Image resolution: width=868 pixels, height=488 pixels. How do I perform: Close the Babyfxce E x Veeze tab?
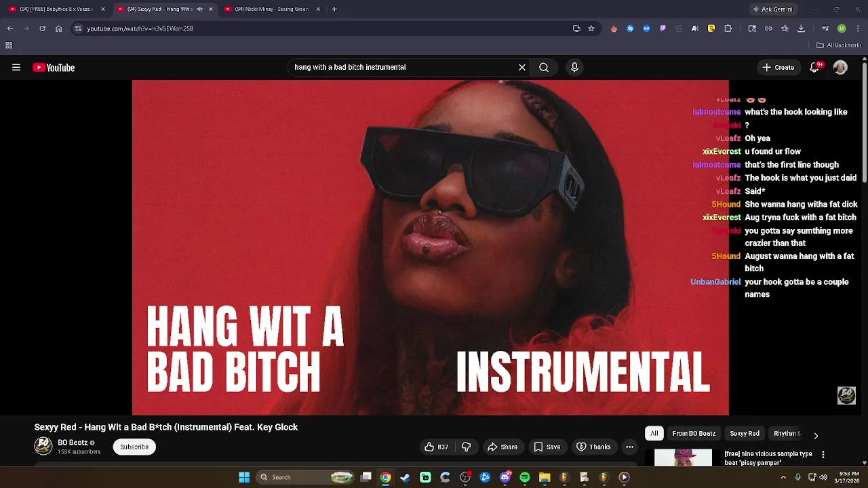(103, 9)
